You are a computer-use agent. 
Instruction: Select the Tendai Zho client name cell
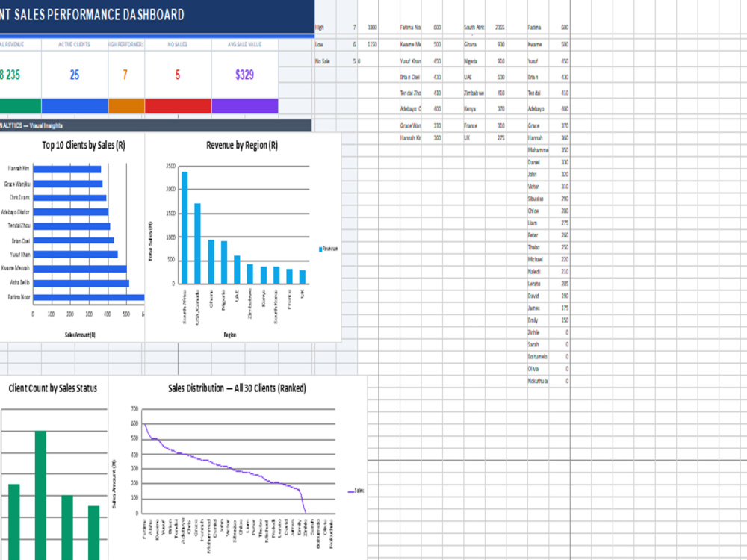(x=410, y=93)
